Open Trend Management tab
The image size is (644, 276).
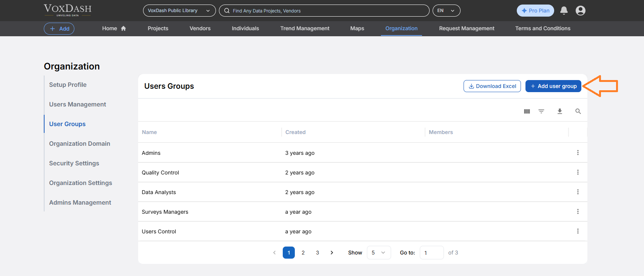pyautogui.click(x=305, y=28)
